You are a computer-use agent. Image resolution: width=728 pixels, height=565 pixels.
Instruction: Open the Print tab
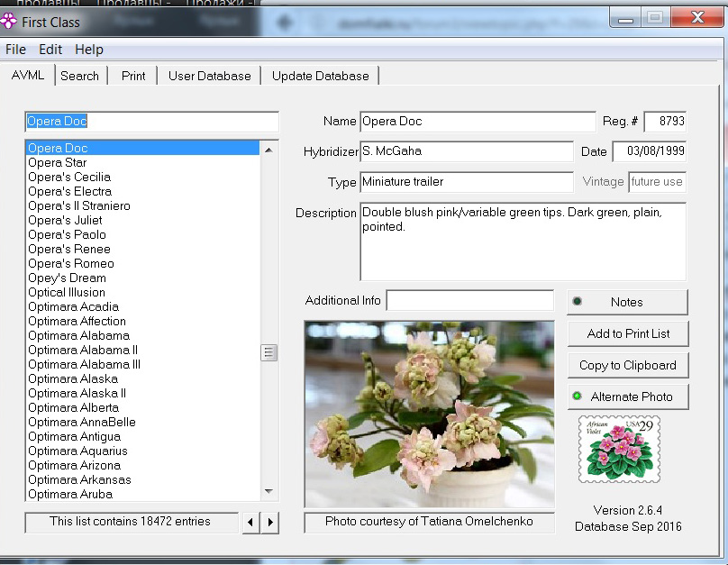(x=133, y=76)
